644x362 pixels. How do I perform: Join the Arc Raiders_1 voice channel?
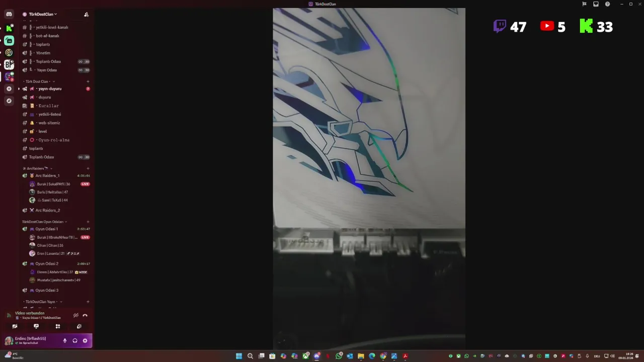point(55,175)
